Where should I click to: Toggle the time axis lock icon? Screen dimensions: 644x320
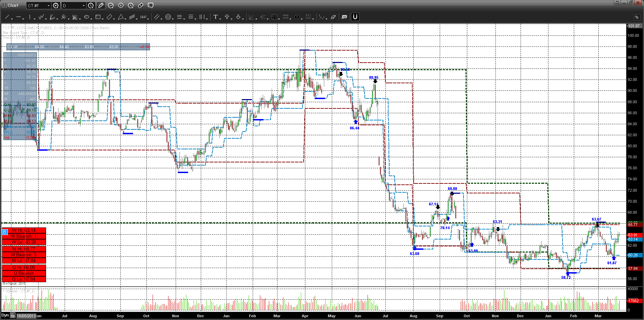pyautogui.click(x=13, y=315)
